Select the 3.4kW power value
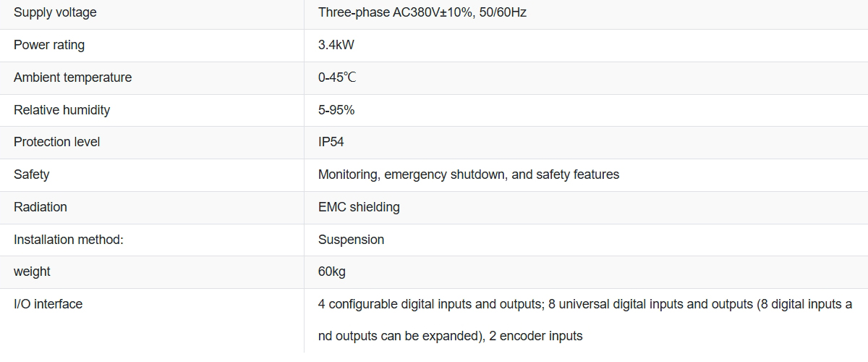 point(336,45)
